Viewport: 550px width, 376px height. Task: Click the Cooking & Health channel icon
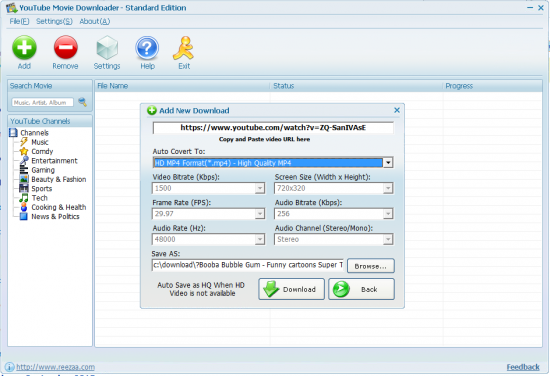point(24,207)
